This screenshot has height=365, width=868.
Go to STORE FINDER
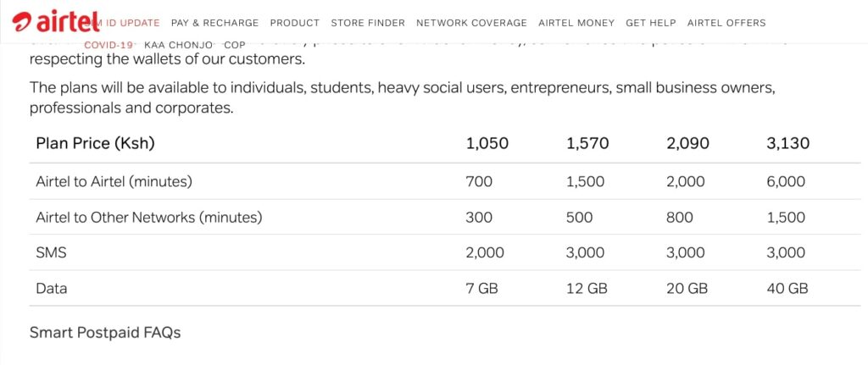(x=368, y=23)
